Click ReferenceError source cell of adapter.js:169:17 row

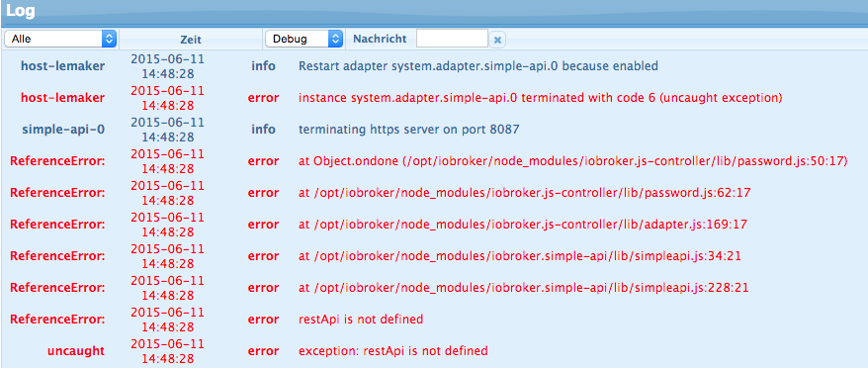pos(57,225)
